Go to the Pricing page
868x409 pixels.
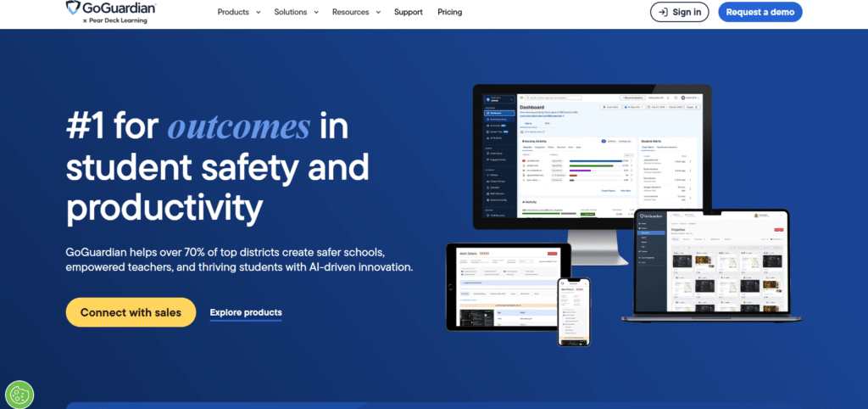(x=449, y=12)
